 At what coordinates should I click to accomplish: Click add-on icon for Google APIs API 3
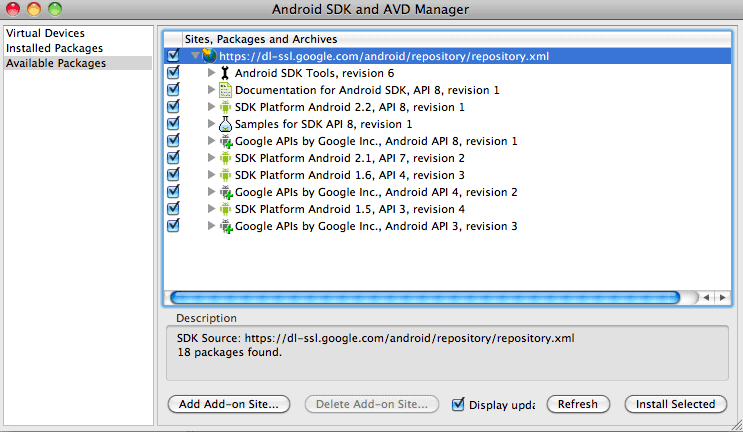pyautogui.click(x=226, y=226)
